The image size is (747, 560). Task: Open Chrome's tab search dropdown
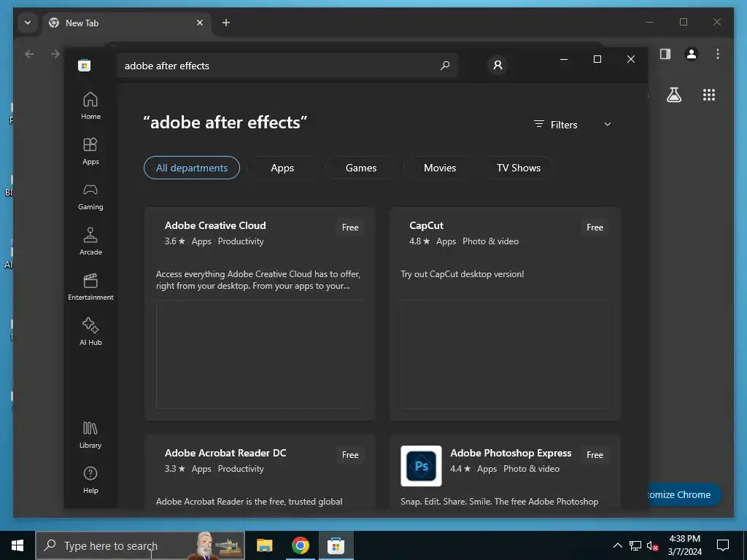[28, 23]
